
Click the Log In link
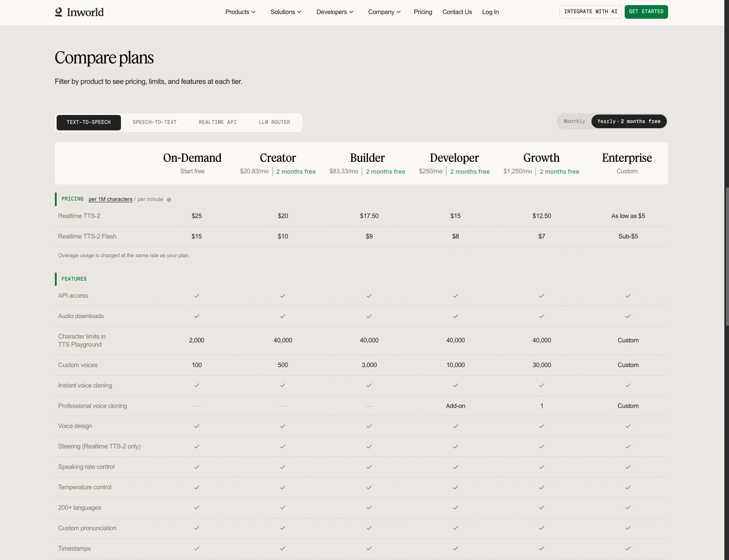490,12
